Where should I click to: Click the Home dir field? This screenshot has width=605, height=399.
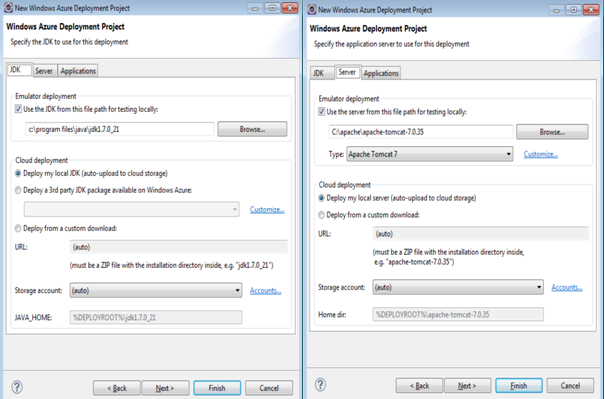(458, 314)
